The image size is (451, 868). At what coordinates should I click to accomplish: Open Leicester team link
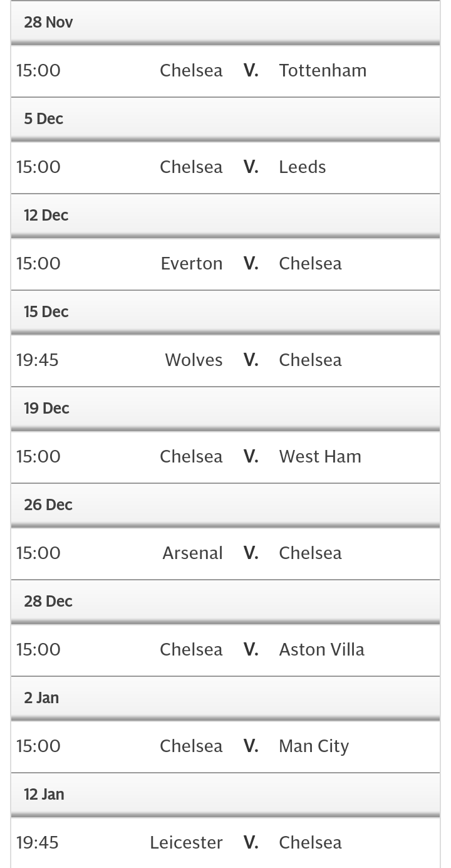(x=186, y=842)
